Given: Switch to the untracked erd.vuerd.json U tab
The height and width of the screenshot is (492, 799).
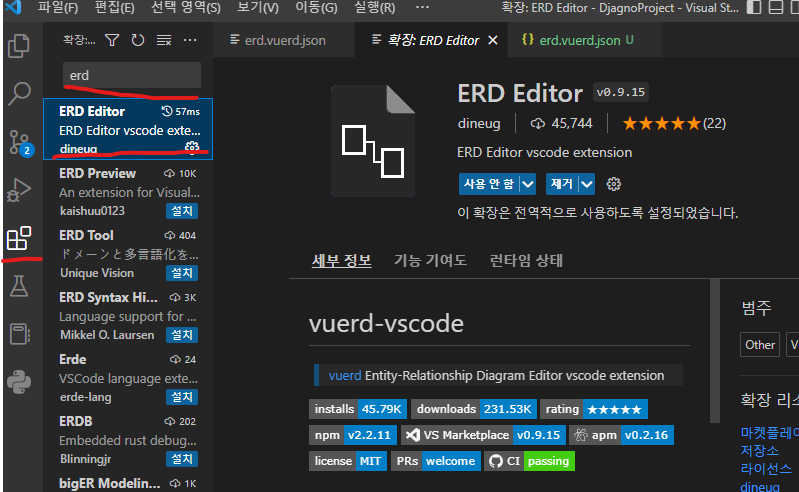Looking at the screenshot, I should pyautogui.click(x=585, y=40).
